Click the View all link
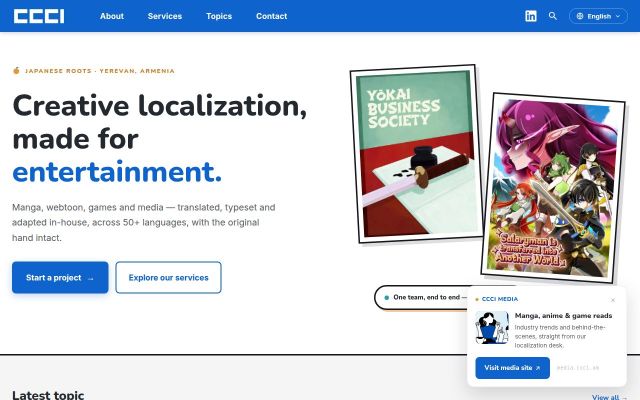640x400 pixels. [609, 397]
